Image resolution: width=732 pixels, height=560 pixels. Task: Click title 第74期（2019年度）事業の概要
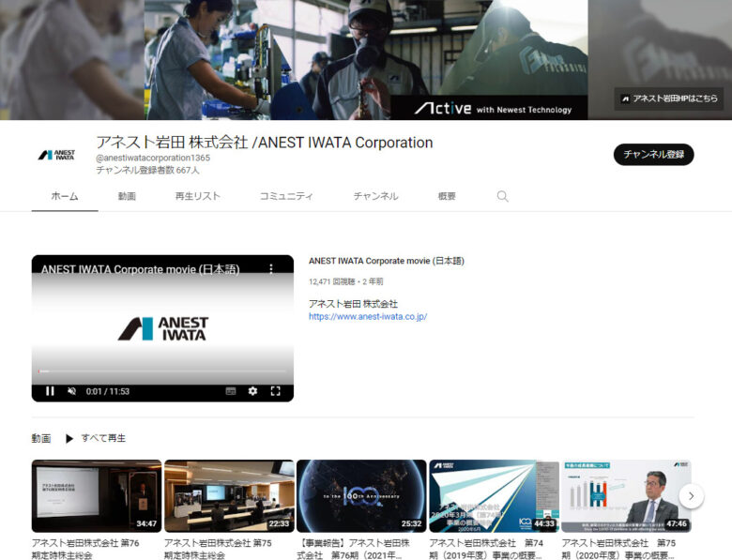coord(486,549)
